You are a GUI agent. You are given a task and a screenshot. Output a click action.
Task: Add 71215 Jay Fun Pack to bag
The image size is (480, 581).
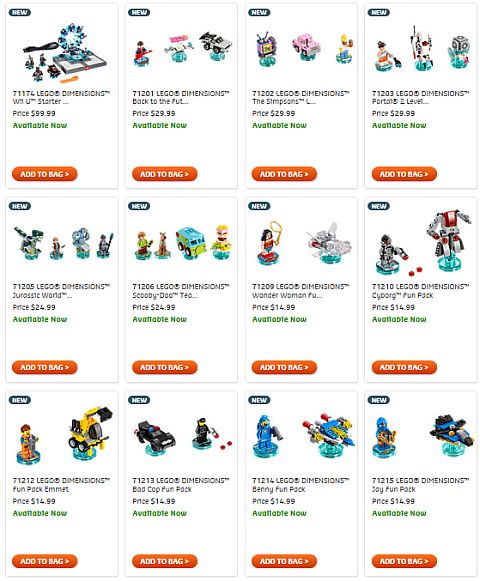[404, 561]
